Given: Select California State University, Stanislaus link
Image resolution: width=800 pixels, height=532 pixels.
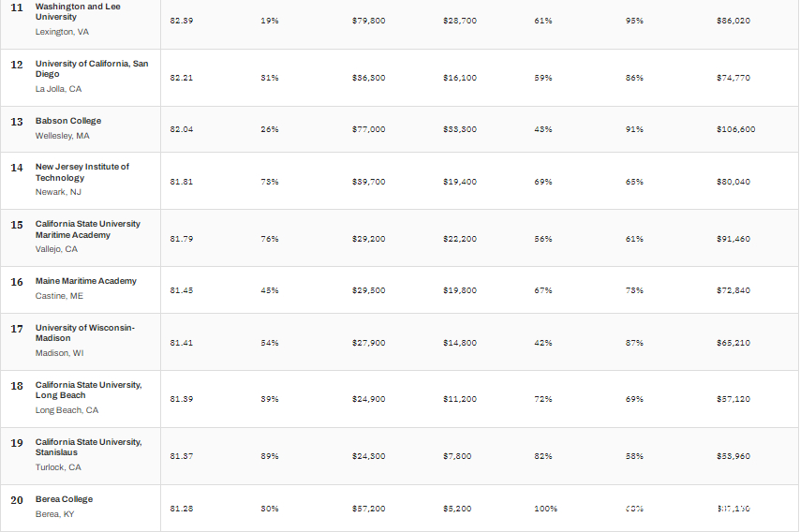Looking at the screenshot, I should 89,447.
